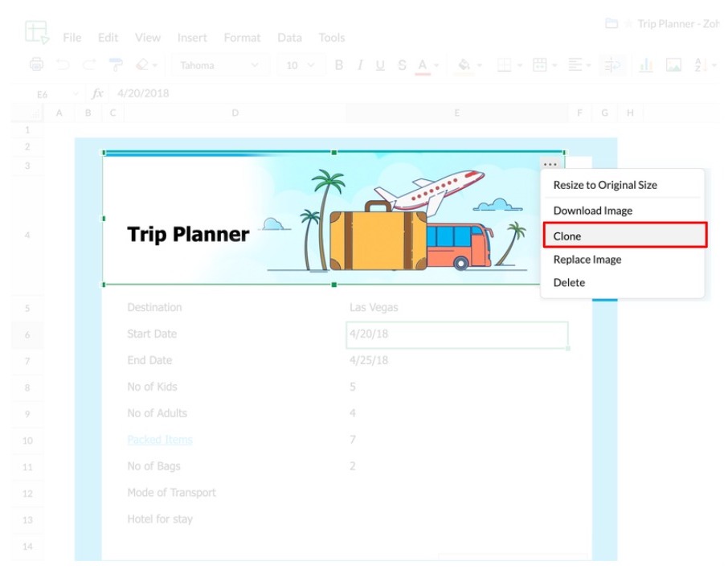Click the Insert Image picture icon
Viewport: 728px width, 570px height.
click(673, 65)
